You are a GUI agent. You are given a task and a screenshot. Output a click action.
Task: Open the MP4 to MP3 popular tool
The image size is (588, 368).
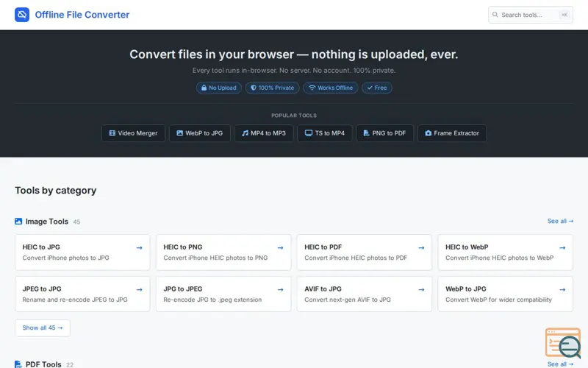point(264,133)
